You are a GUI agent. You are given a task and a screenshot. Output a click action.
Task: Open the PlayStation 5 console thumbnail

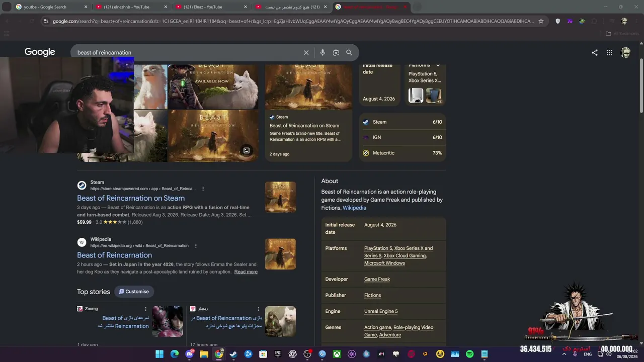(416, 96)
